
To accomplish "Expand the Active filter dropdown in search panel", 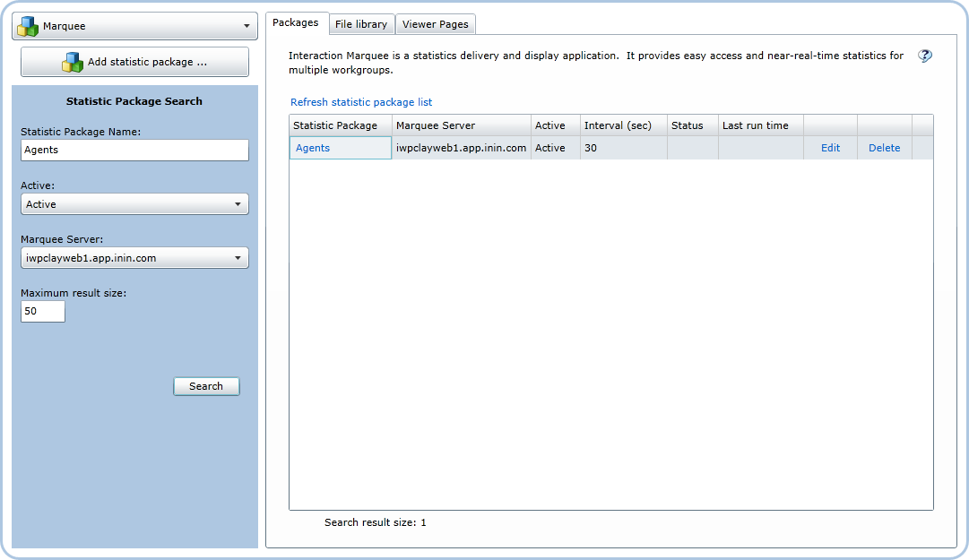I will click(134, 204).
